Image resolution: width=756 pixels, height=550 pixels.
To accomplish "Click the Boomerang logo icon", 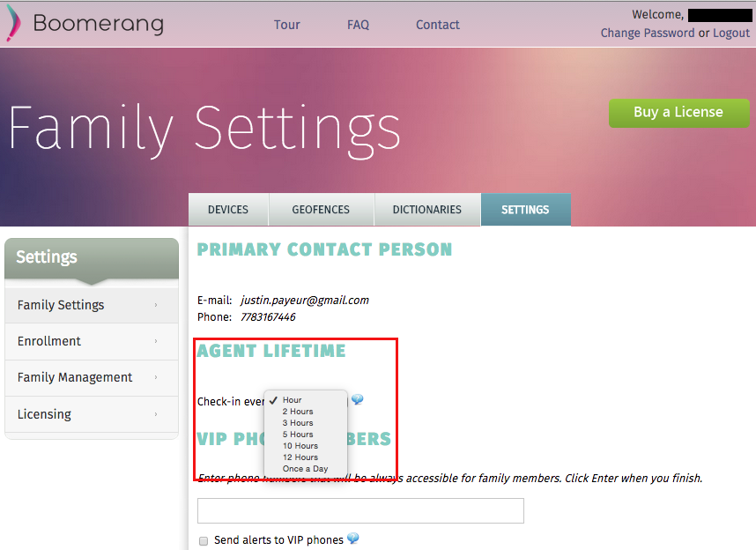I will pyautogui.click(x=13, y=23).
